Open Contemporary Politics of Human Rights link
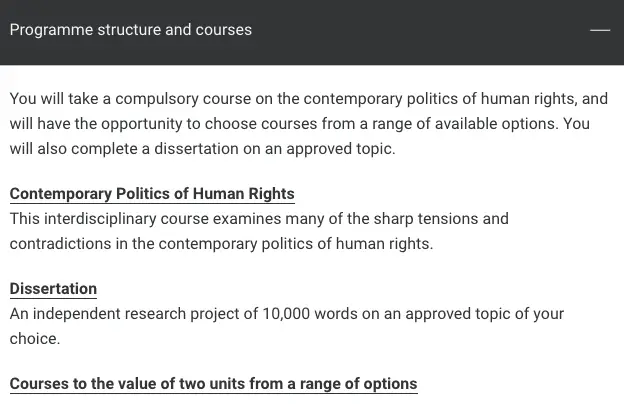Image resolution: width=624 pixels, height=418 pixels. click(x=152, y=193)
